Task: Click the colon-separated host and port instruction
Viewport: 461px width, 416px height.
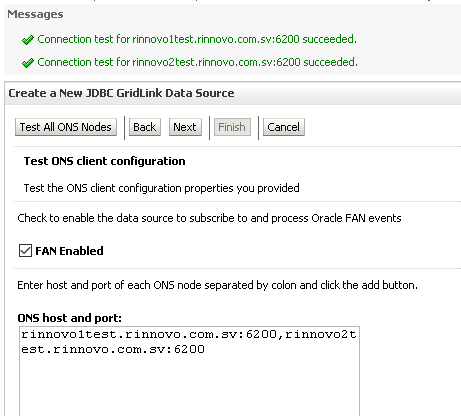Action: tap(217, 285)
